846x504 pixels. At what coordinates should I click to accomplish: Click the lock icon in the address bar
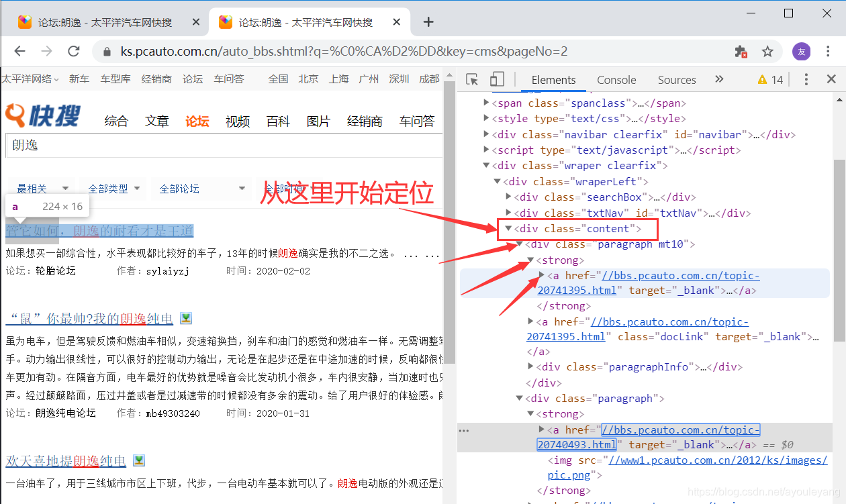click(x=106, y=52)
